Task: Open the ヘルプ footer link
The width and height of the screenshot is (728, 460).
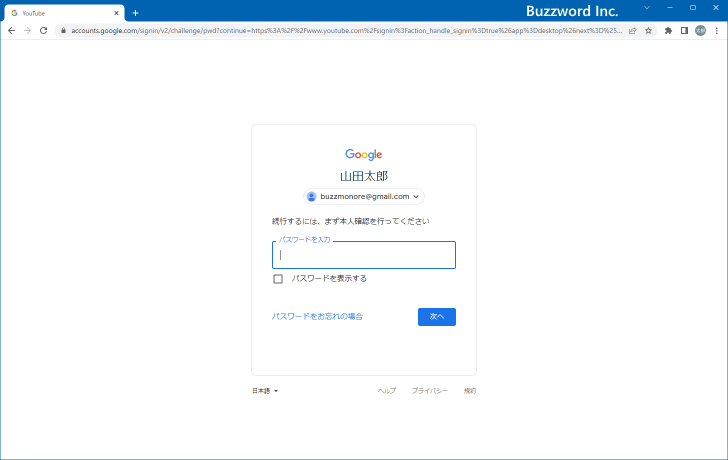Action: [x=387, y=391]
